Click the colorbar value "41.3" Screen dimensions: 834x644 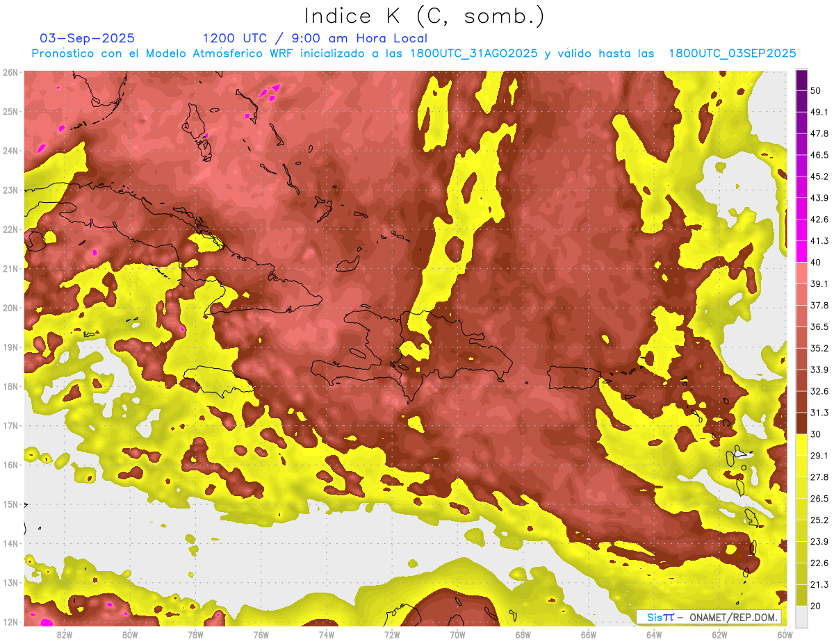pos(819,241)
